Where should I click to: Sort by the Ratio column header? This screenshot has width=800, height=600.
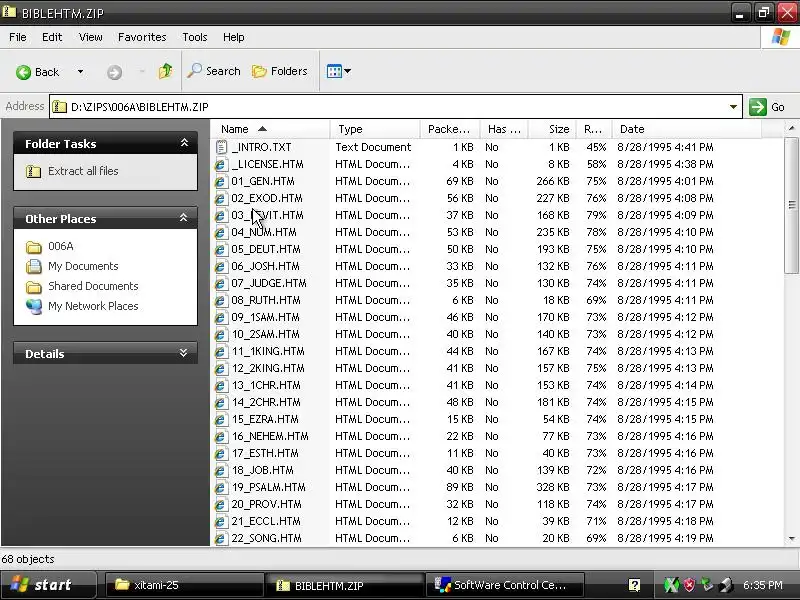(x=594, y=129)
